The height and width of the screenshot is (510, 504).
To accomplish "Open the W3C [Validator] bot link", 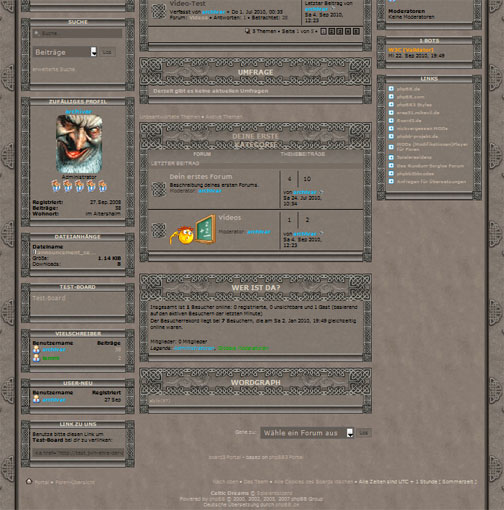I will [411, 50].
